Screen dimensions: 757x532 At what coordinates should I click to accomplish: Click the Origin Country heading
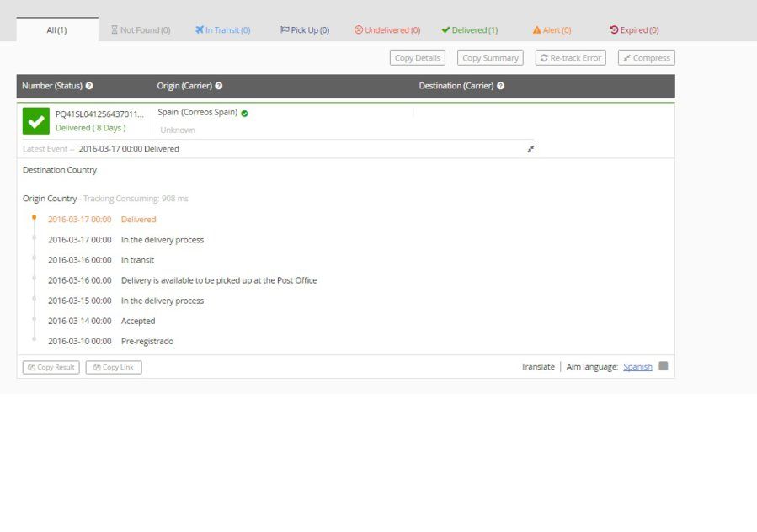[50, 199]
